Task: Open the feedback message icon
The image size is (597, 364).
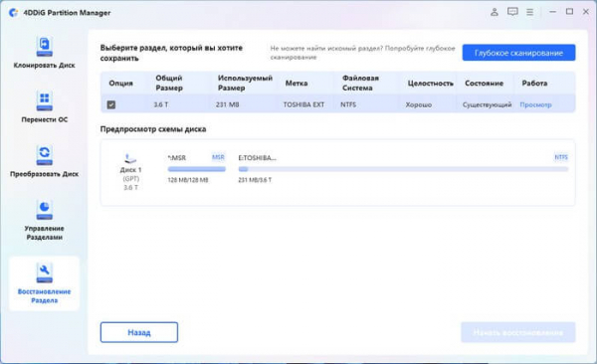Action: click(x=512, y=12)
